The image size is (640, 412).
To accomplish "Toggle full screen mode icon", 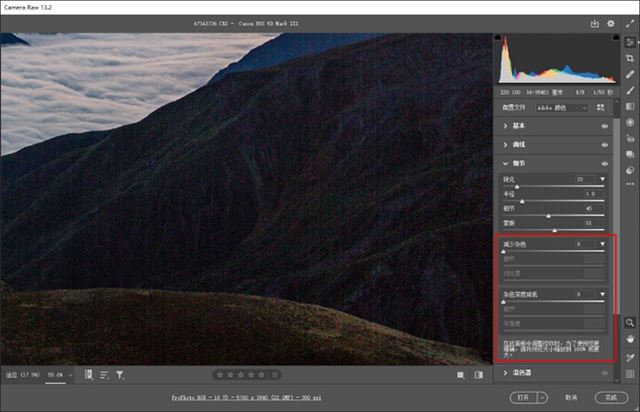I will click(x=628, y=22).
